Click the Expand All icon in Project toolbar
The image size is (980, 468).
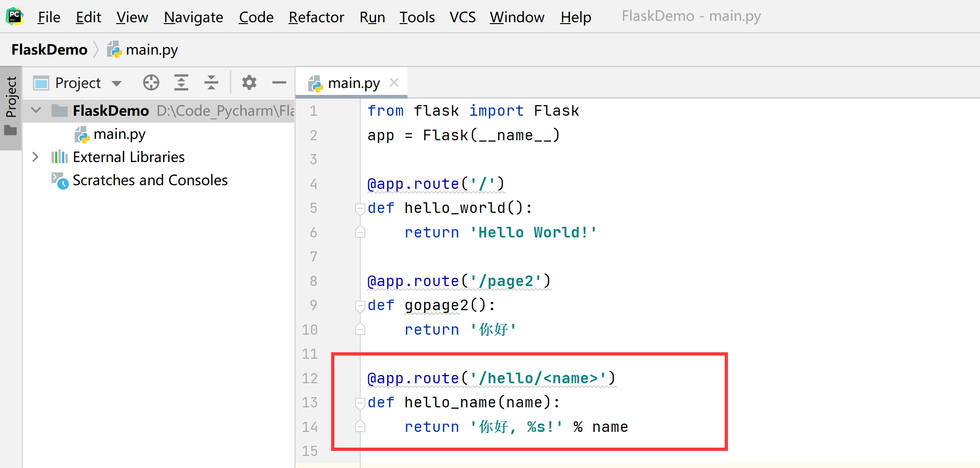181,83
